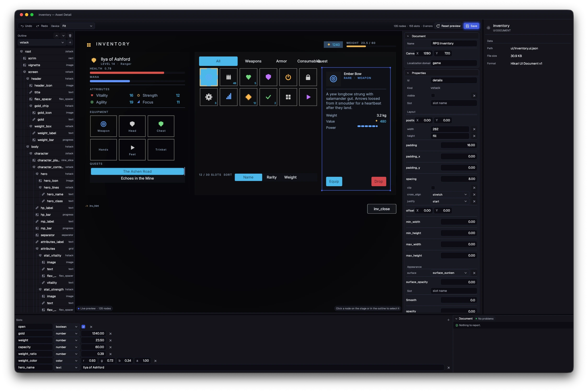The width and height of the screenshot is (588, 392).
Task: Select the purple play arrow item slot
Action: pos(308,97)
